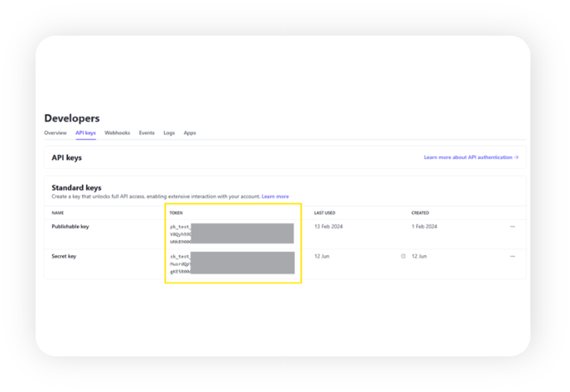Switch to the Overview tab
Screen dimensions: 570x392
pos(56,133)
